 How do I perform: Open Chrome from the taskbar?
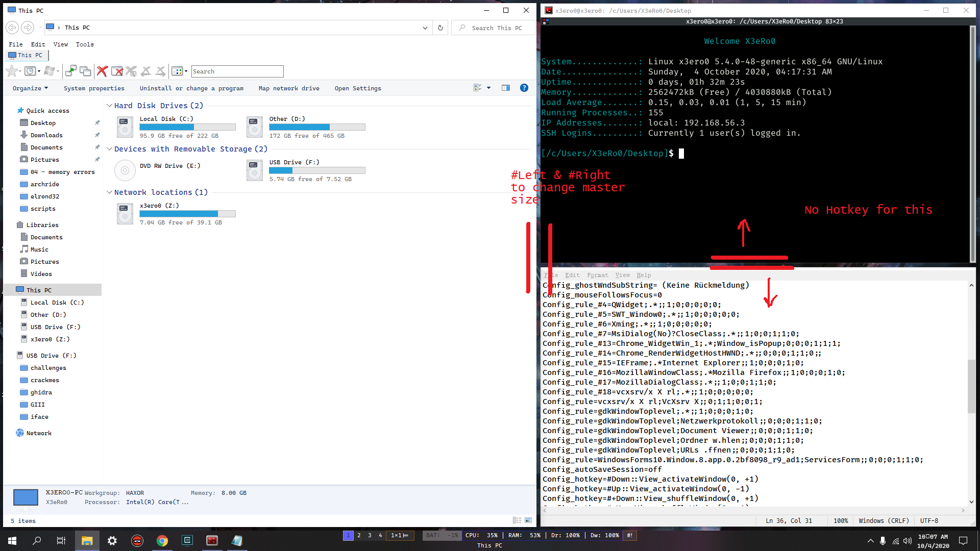coord(162,541)
